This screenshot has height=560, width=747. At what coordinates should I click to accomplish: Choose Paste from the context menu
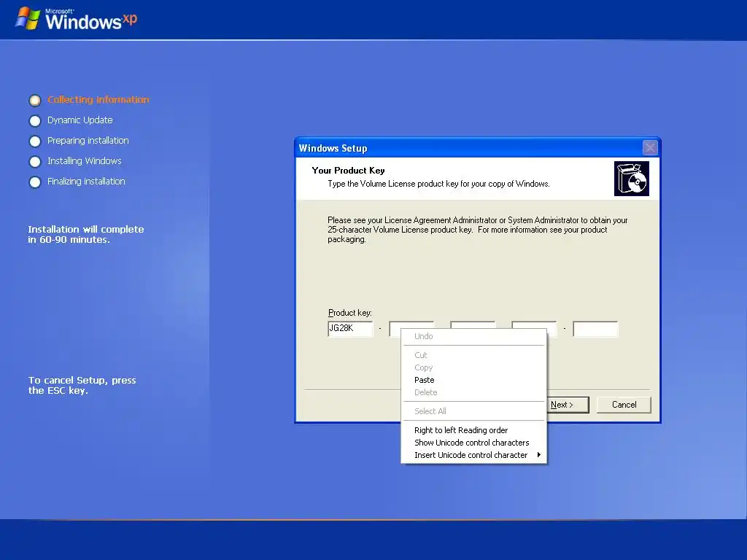point(473,380)
